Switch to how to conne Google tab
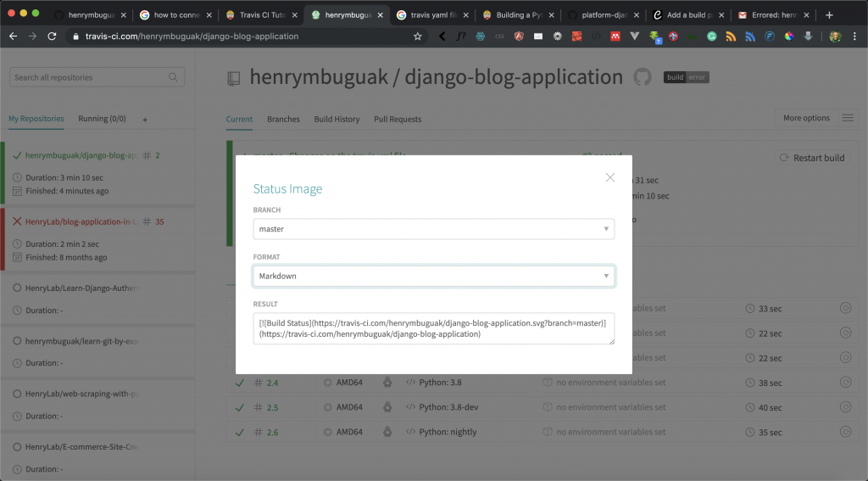868x481 pixels. pyautogui.click(x=176, y=15)
